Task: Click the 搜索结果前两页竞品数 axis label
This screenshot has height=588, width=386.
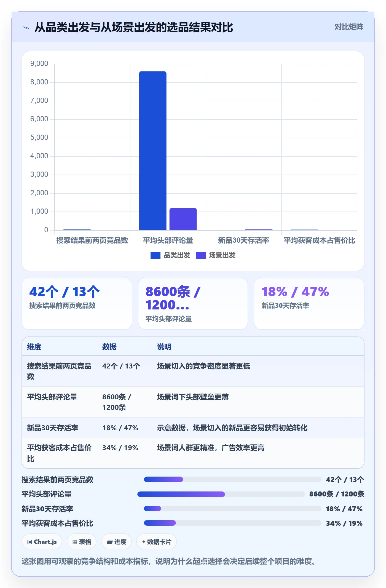Action: click(92, 240)
